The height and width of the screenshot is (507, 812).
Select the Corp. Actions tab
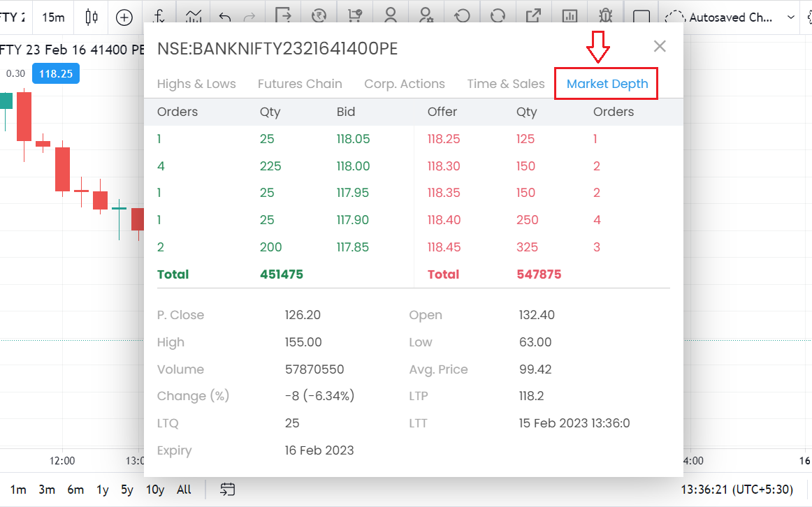click(x=405, y=84)
